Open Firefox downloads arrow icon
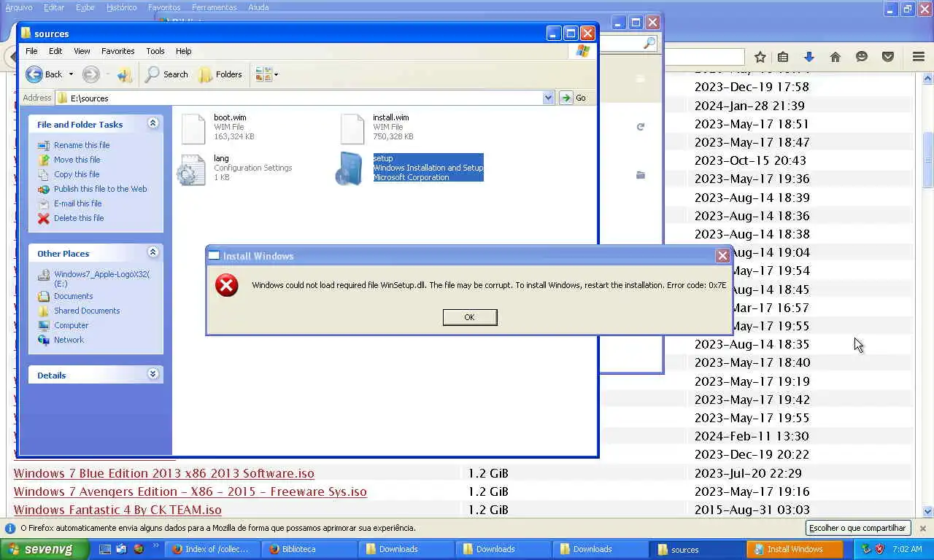 point(808,57)
